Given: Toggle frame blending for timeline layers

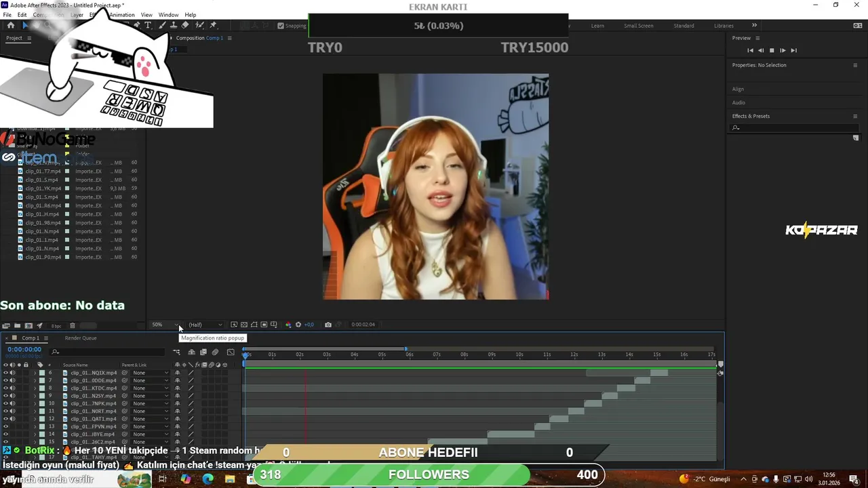Looking at the screenshot, I should 203,352.
